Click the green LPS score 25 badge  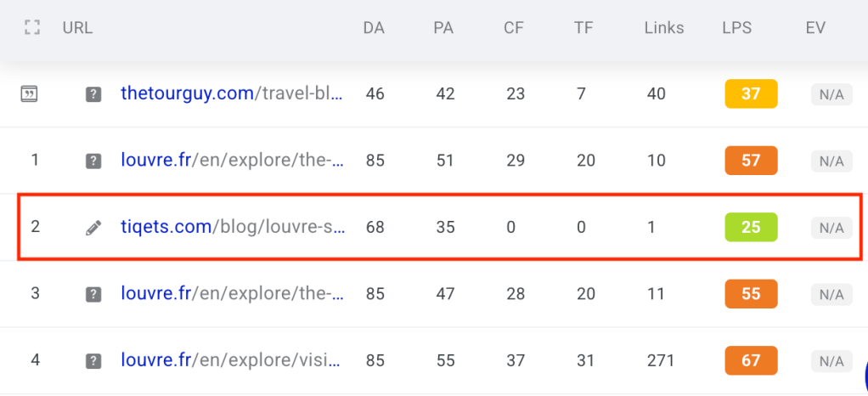coord(751,227)
